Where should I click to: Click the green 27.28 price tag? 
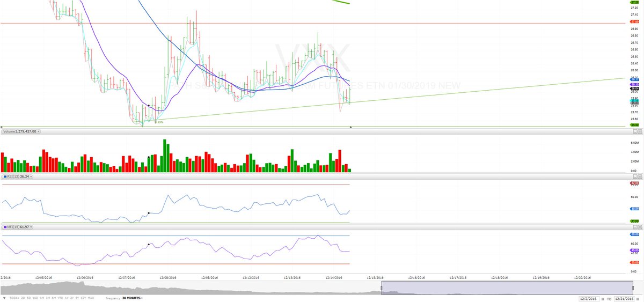click(634, 2)
